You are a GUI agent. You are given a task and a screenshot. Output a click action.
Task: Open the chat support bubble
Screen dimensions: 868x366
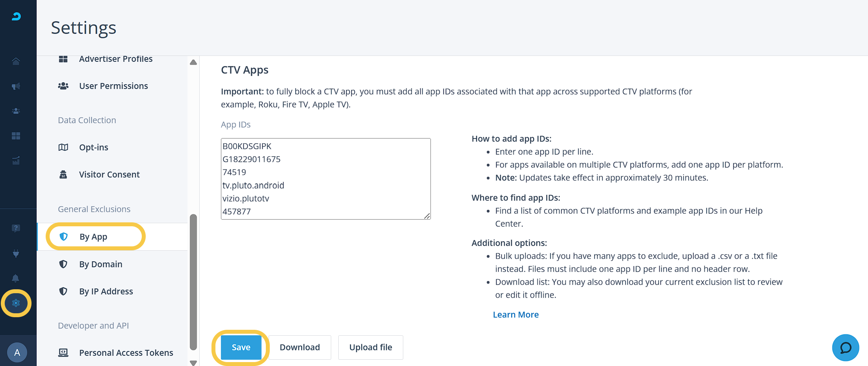tap(845, 348)
